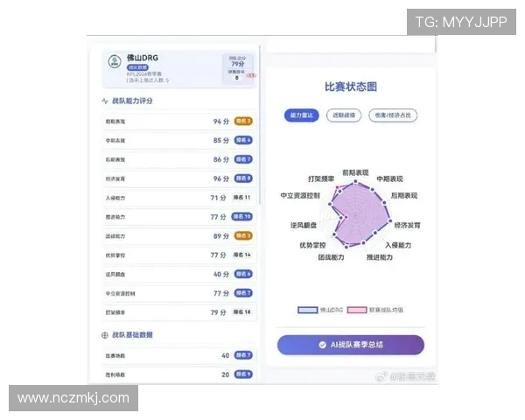Screen dimensions: 525x420
Task: Toggle the pink 联赛战队均值 legend swatch
Action: pos(357,310)
